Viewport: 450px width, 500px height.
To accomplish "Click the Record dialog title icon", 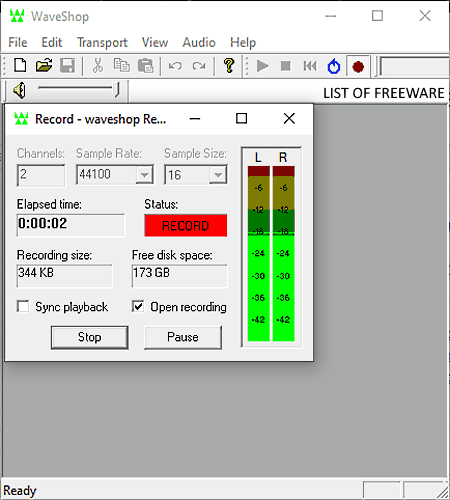I will coord(21,119).
